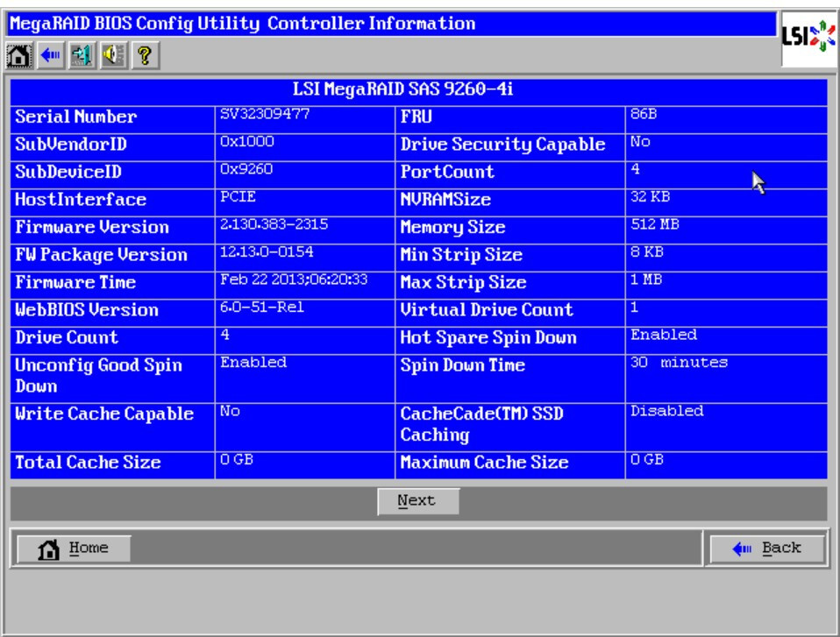Click the NVRAMSize value 32 KB
The height and width of the screenshot is (637, 840).
point(650,197)
